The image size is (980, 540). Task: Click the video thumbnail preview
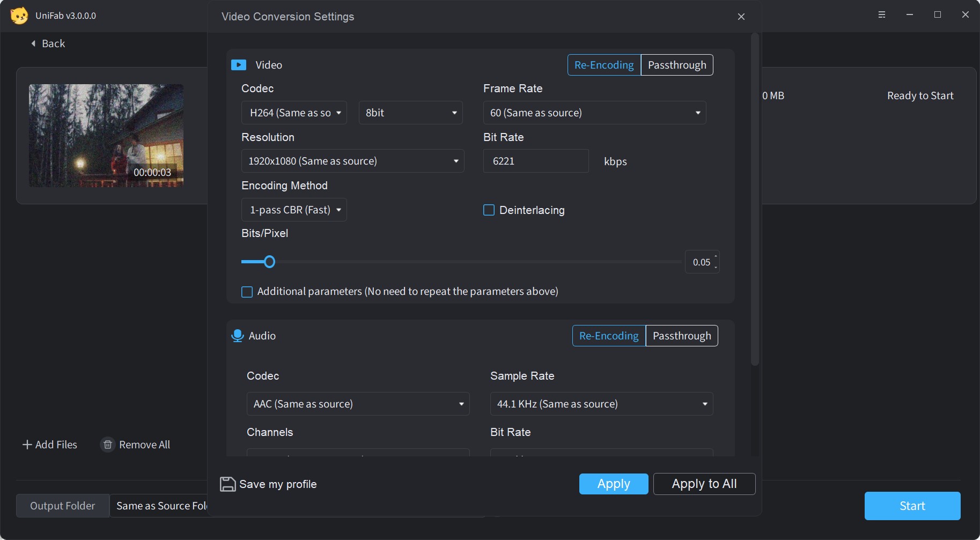coord(106,136)
